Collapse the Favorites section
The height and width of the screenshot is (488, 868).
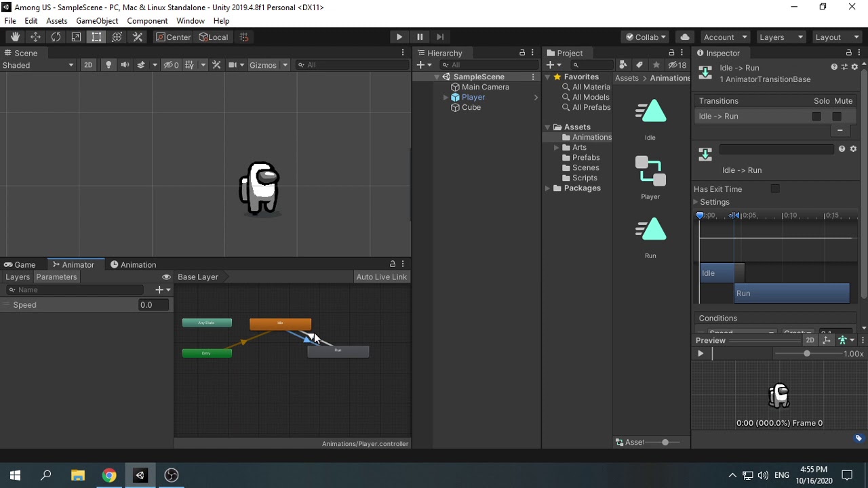[x=548, y=77]
